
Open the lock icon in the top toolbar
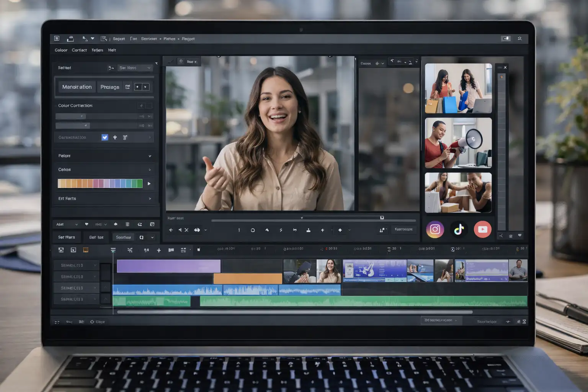[70, 38]
